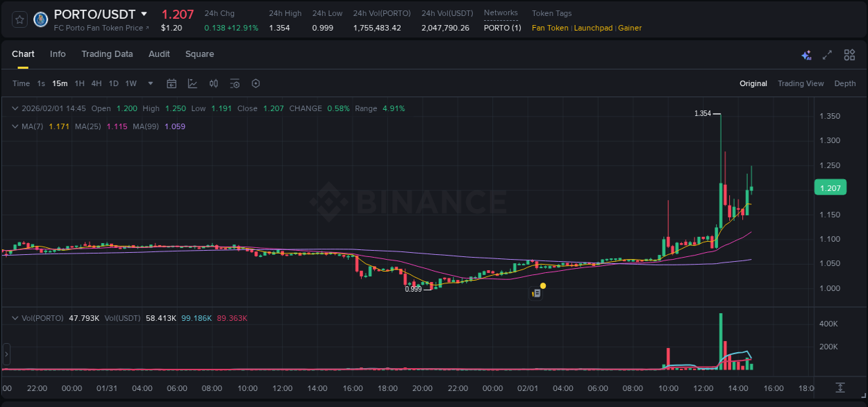Open the widgets layout grid icon
Screen dimensions: 868x407
pos(849,54)
